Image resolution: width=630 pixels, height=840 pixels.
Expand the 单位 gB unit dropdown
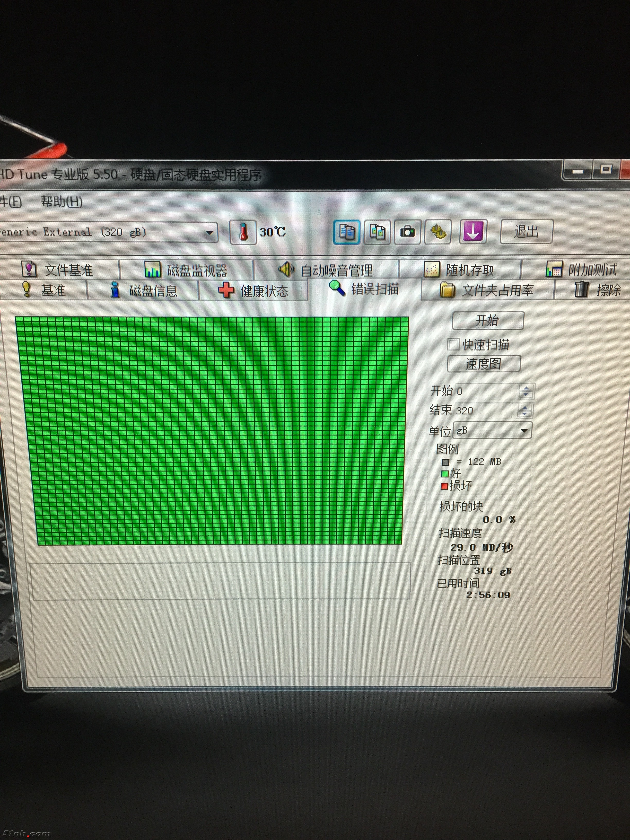(x=524, y=431)
